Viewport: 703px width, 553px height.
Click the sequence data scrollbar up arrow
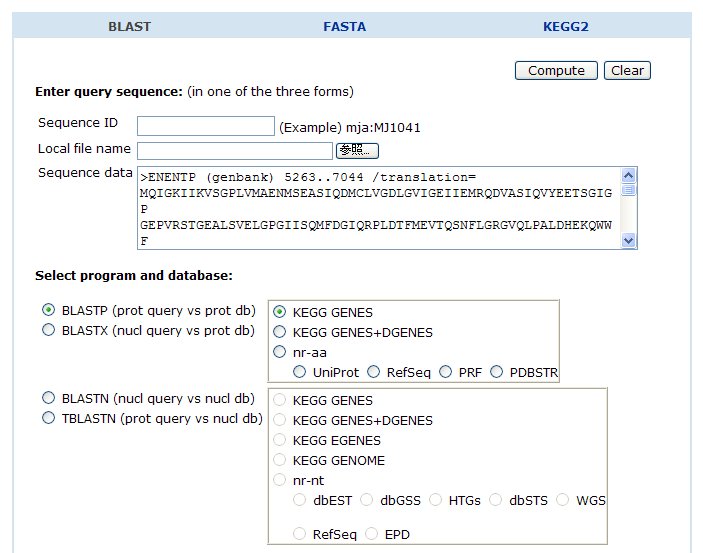[629, 175]
